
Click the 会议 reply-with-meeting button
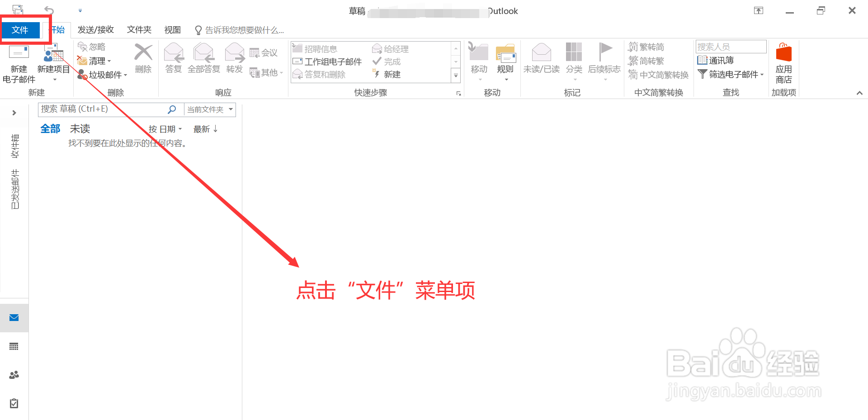(264, 53)
